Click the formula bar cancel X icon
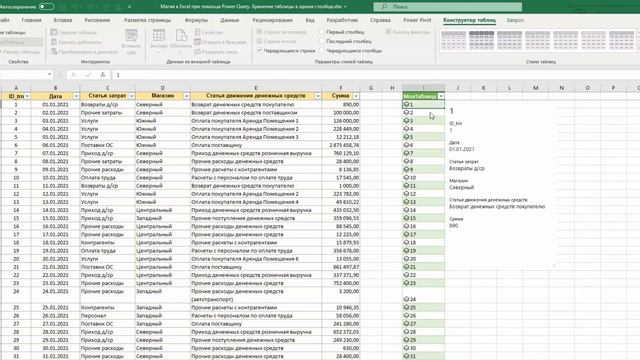The image size is (640, 360). coord(74,75)
